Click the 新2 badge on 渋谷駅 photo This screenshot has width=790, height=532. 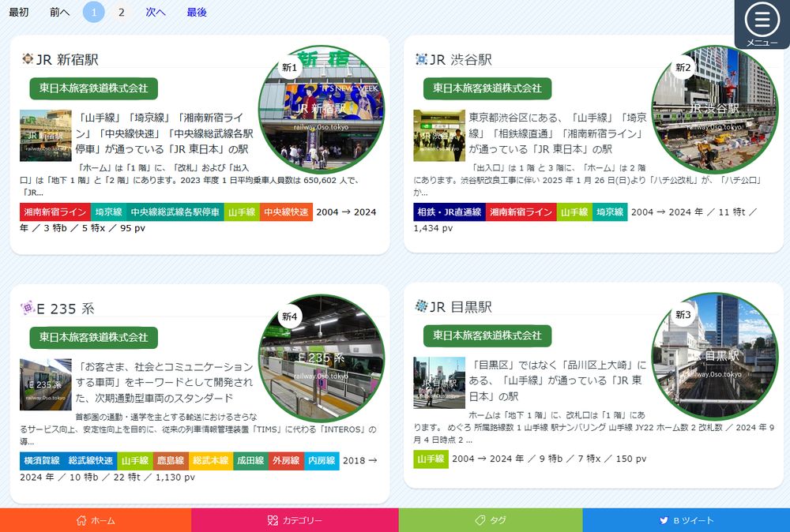point(683,67)
